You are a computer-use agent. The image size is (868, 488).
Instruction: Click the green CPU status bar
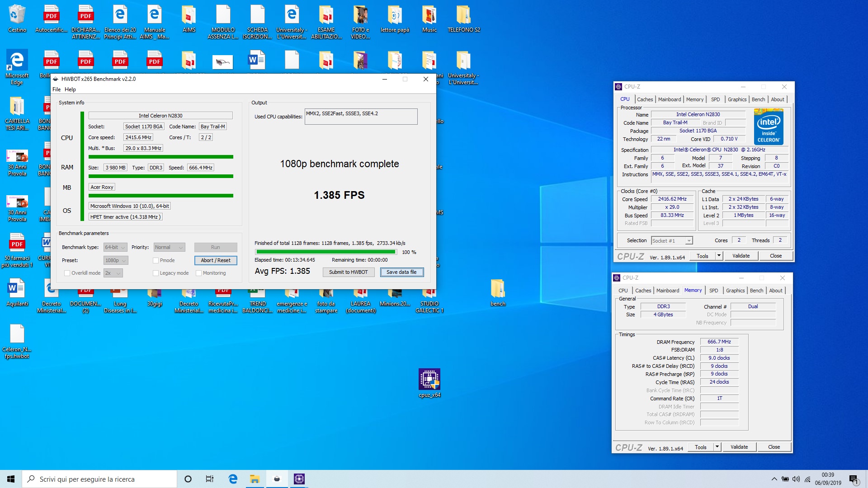[160, 157]
